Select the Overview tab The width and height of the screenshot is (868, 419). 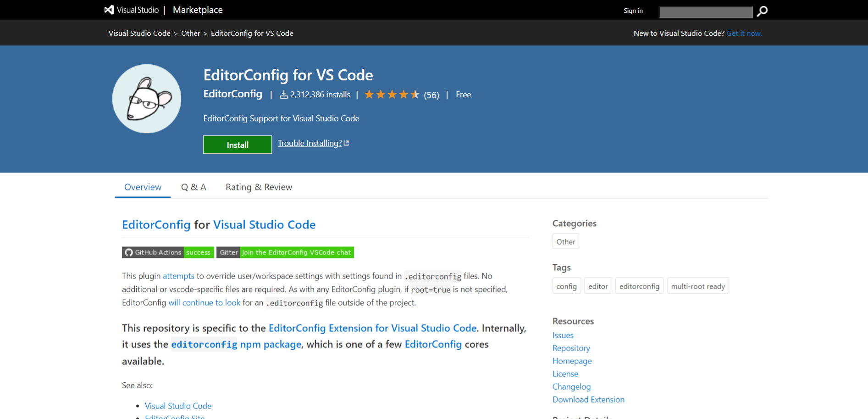(143, 187)
